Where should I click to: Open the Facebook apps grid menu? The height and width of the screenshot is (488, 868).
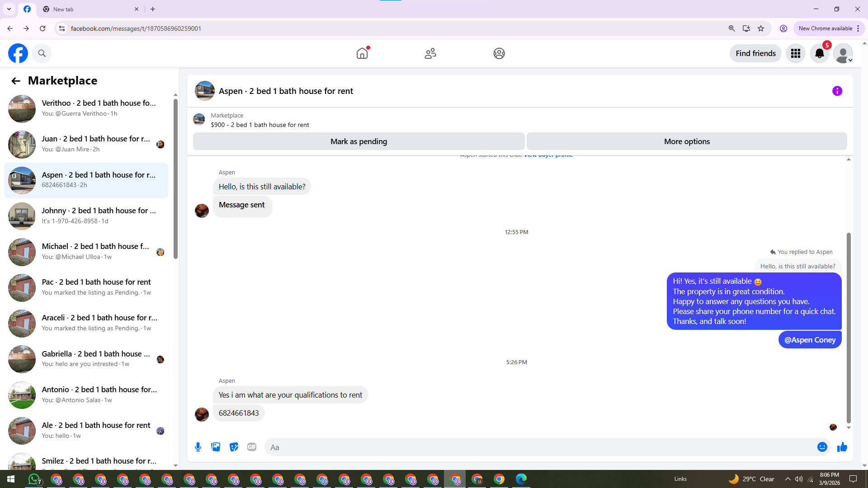795,54
